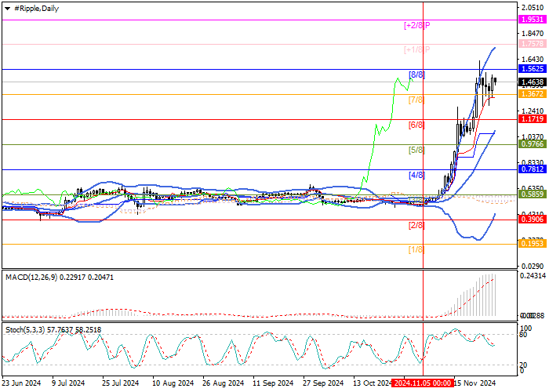Select the 0.9766 green price label
549x392 pixels.
(533, 144)
